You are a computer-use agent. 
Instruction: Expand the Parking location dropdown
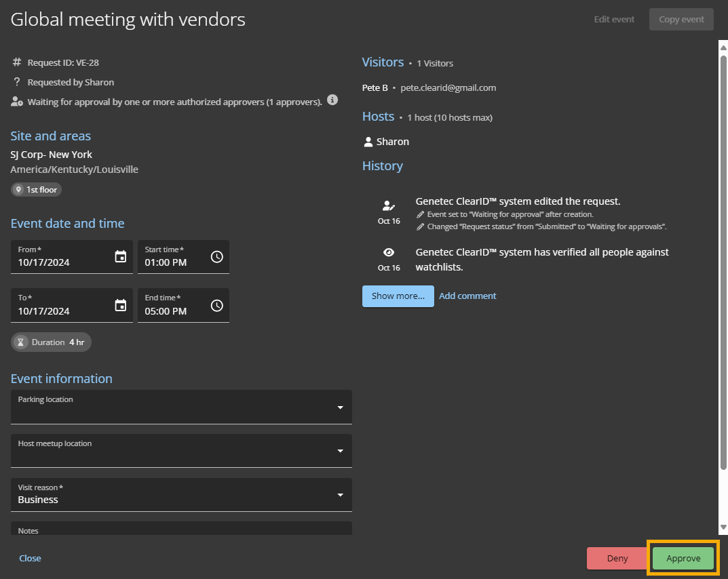click(340, 407)
